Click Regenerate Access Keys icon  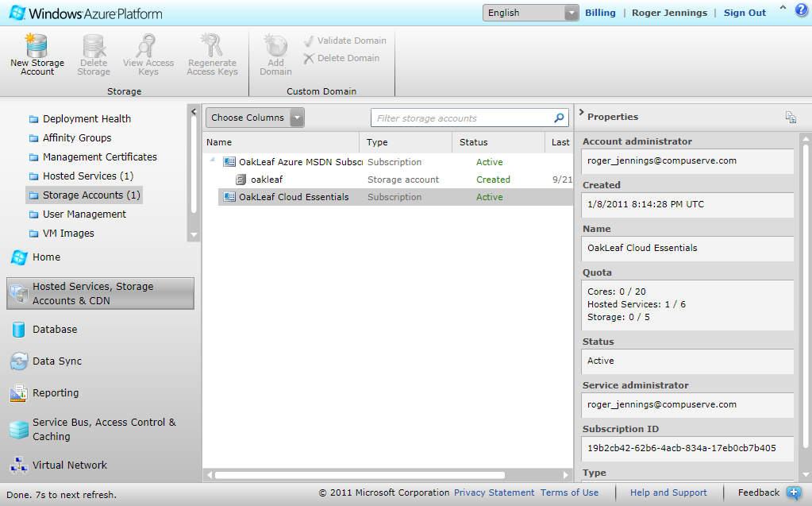[211, 45]
